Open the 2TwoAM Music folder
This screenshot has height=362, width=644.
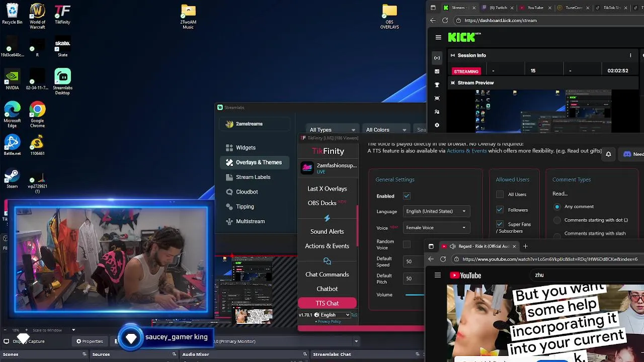coord(188,16)
